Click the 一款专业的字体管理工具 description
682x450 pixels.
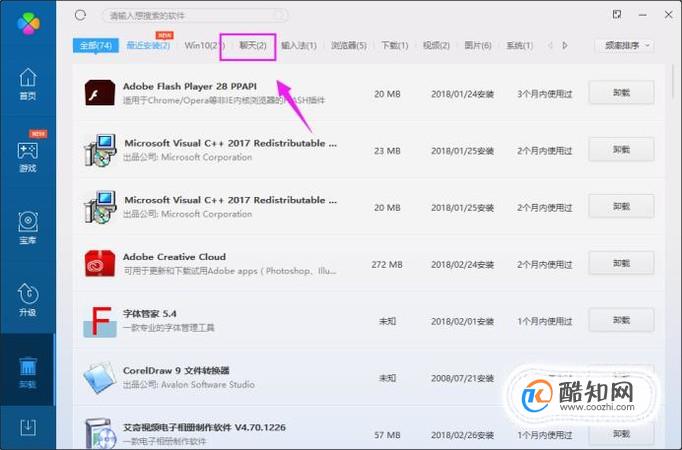(169, 327)
